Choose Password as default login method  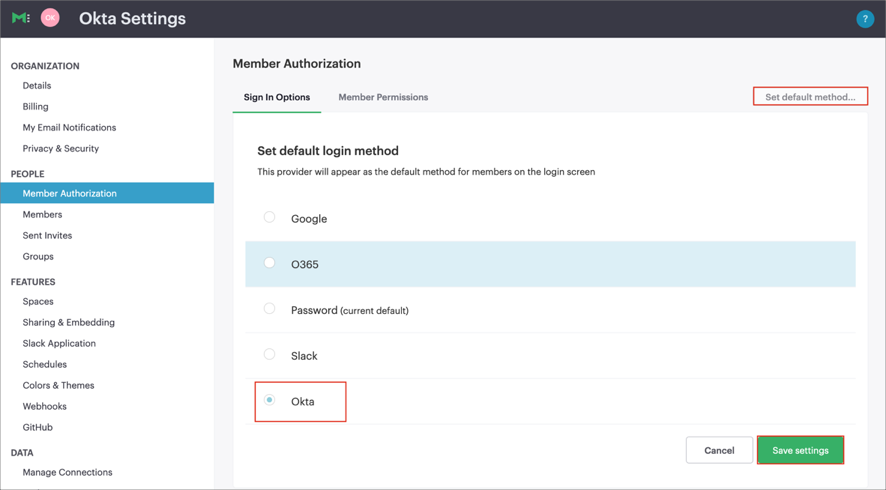tap(270, 309)
